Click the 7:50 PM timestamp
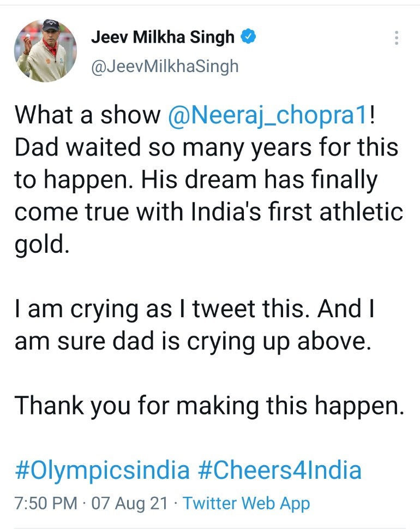Image resolution: width=420 pixels, height=529 pixels. pos(46,503)
